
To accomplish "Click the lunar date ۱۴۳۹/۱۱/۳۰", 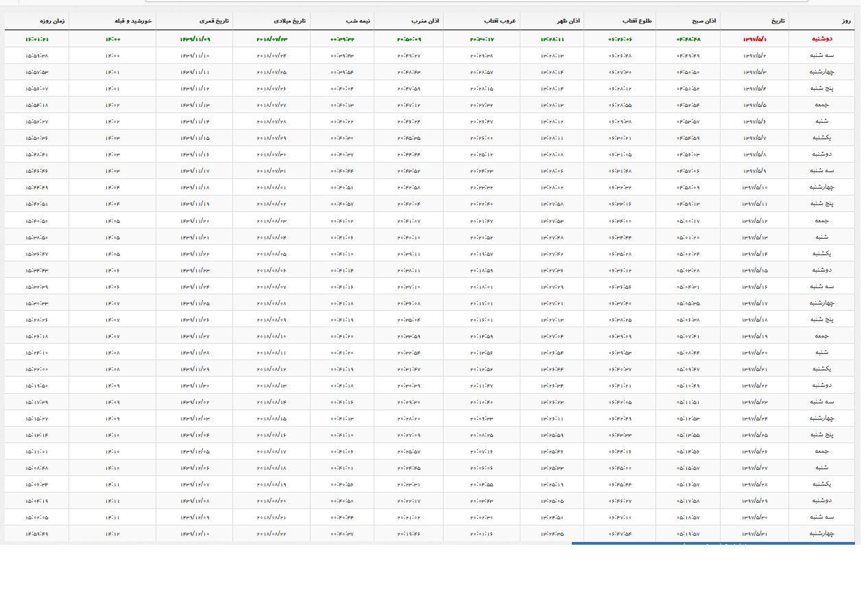I will click(195, 385).
